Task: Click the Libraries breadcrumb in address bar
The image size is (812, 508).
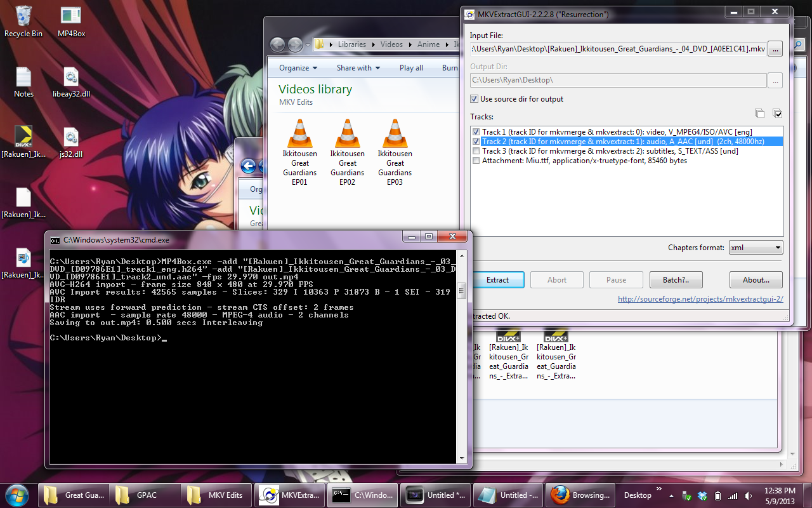Action: point(351,44)
